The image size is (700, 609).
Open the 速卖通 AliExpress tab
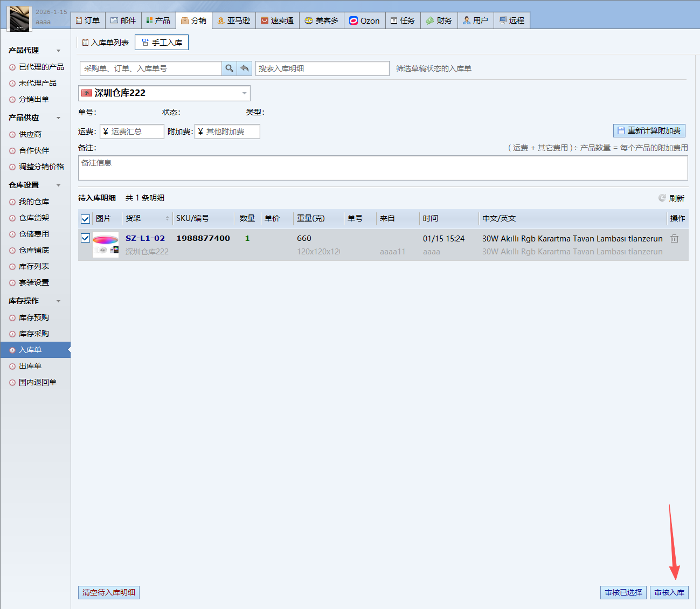click(277, 20)
